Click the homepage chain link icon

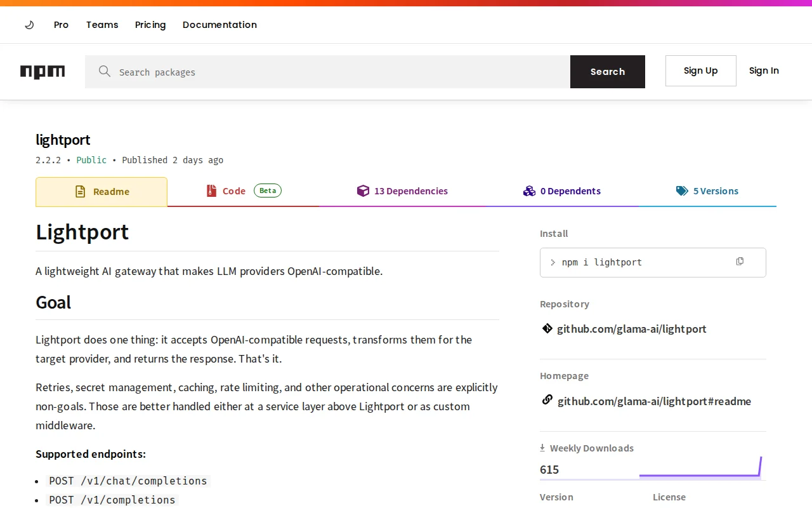(x=547, y=400)
